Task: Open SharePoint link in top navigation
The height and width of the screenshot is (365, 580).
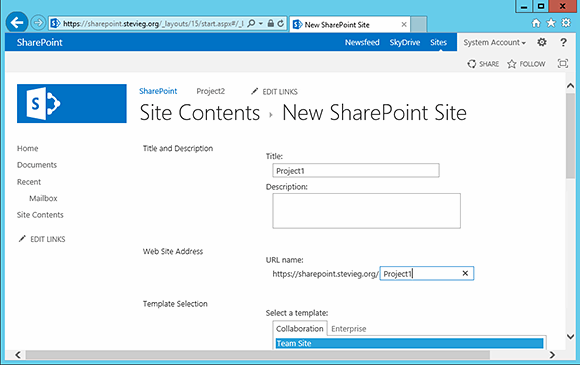Action: pyautogui.click(x=158, y=91)
